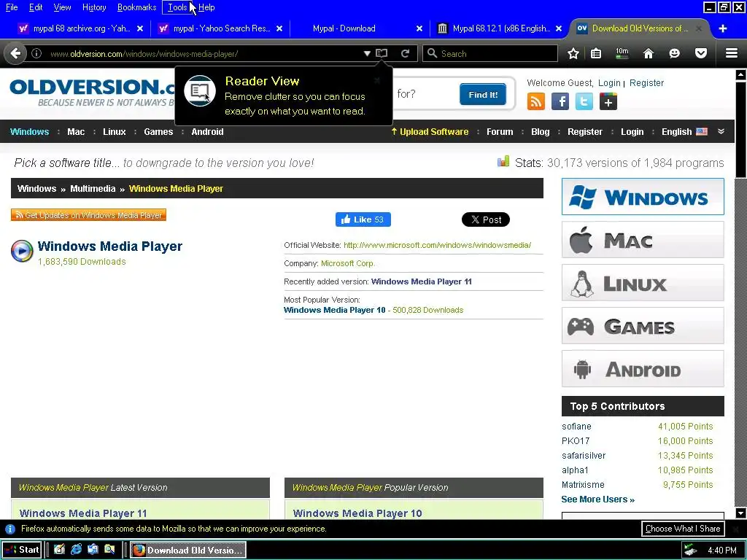The image size is (747, 560).
Task: Close the Mypal - Download tab
Action: pos(419,28)
